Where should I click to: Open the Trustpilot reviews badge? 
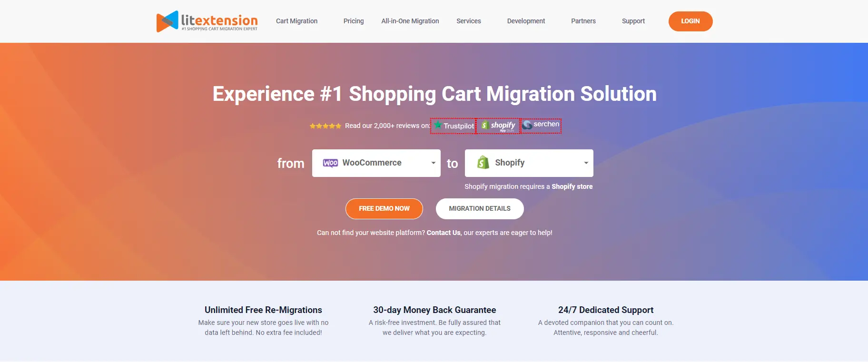pos(453,126)
